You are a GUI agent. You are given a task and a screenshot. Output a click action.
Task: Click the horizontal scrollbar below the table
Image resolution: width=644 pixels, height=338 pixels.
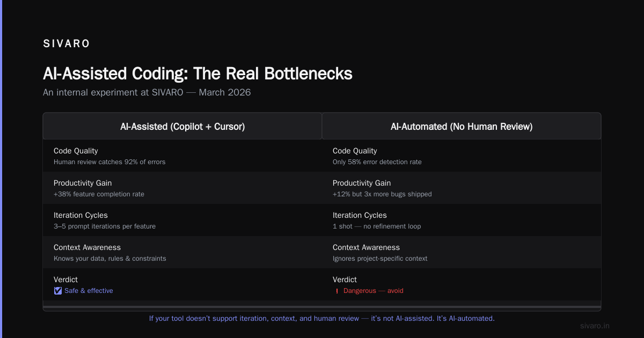pyautogui.click(x=322, y=307)
